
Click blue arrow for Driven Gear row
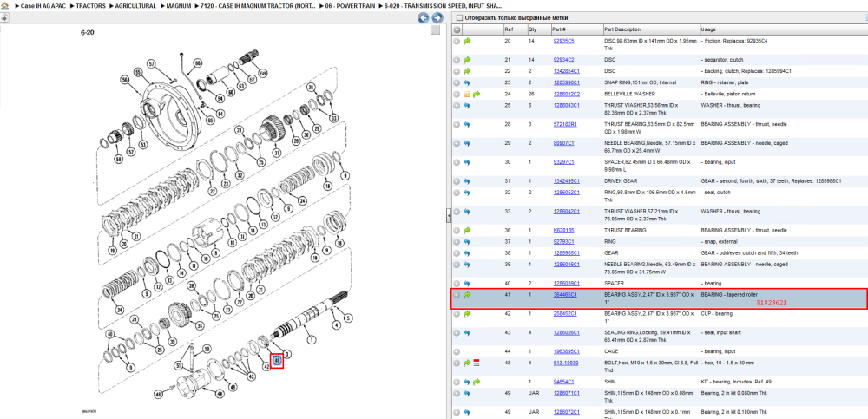pos(467,181)
